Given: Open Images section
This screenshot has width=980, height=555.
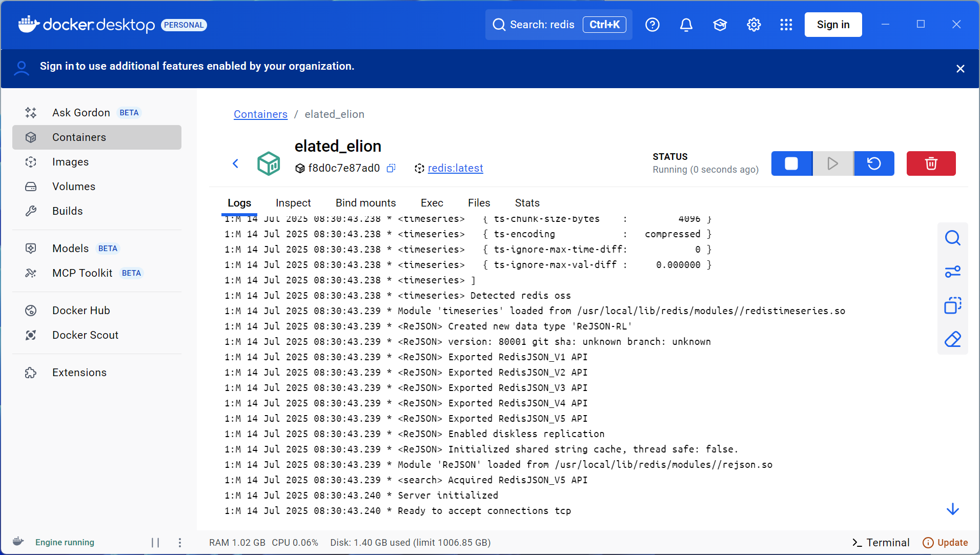Looking at the screenshot, I should [x=97, y=162].
